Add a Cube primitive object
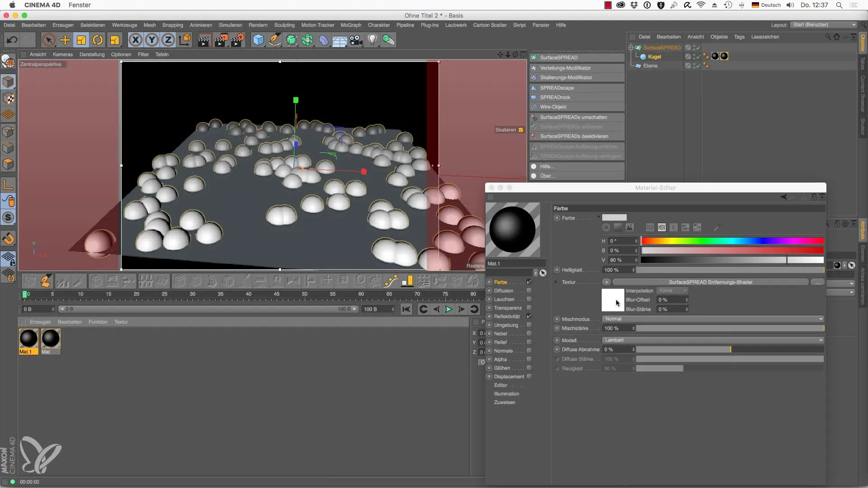The image size is (868, 488). tap(258, 40)
